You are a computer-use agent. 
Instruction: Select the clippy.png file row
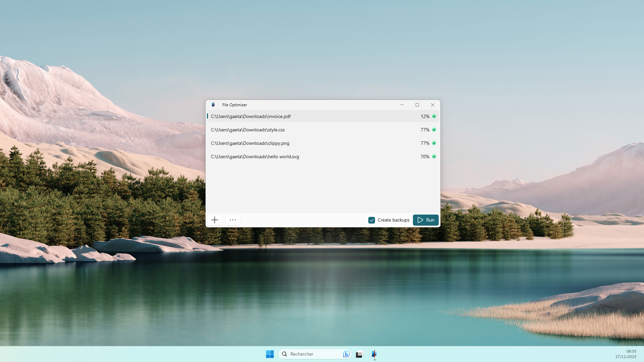pyautogui.click(x=323, y=143)
